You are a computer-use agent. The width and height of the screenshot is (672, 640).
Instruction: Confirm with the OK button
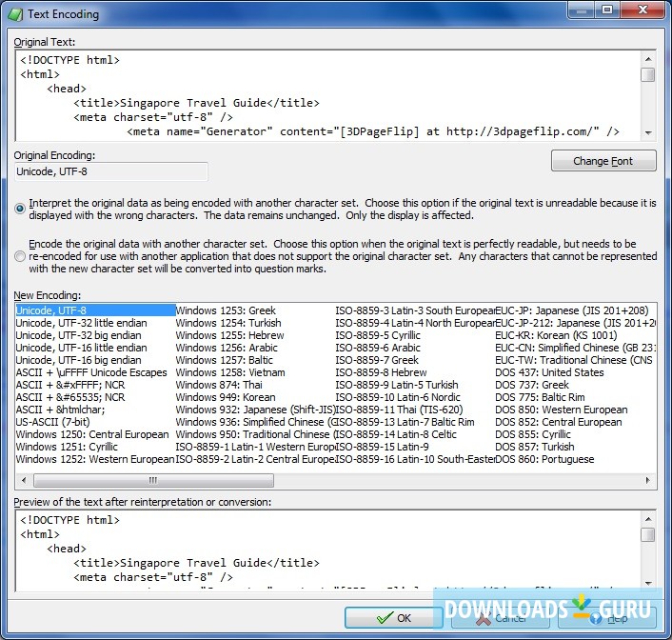[x=393, y=618]
